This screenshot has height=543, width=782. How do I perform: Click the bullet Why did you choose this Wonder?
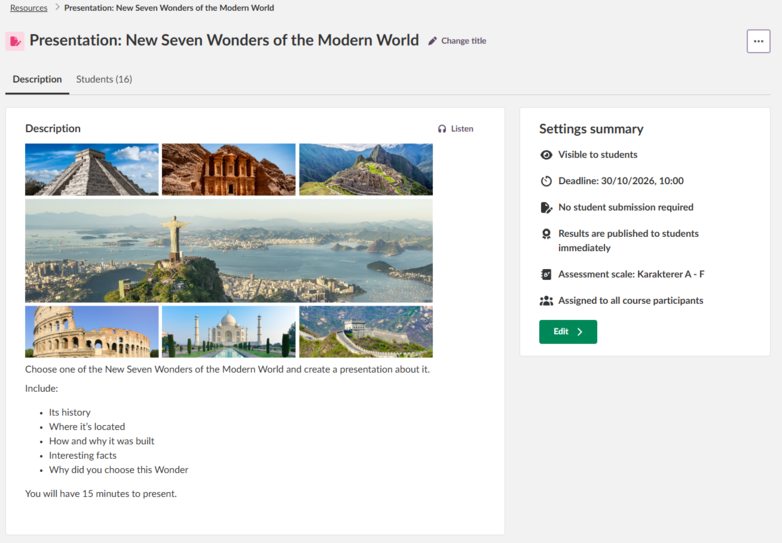click(119, 470)
